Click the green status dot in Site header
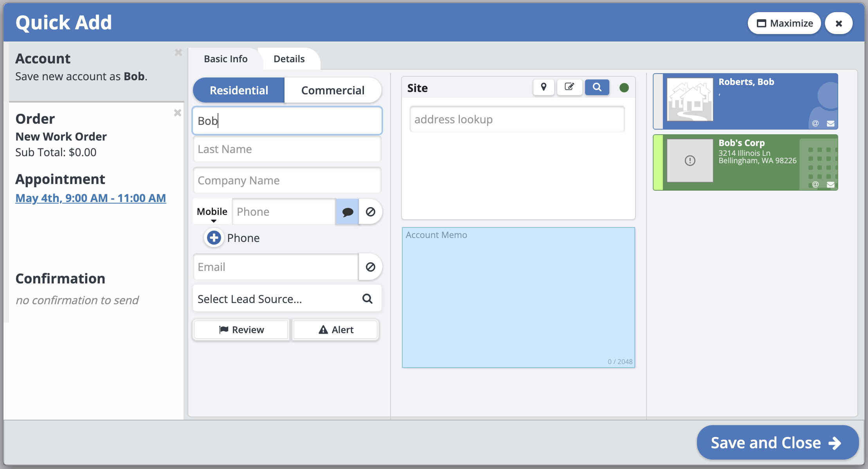868x469 pixels. tap(624, 88)
